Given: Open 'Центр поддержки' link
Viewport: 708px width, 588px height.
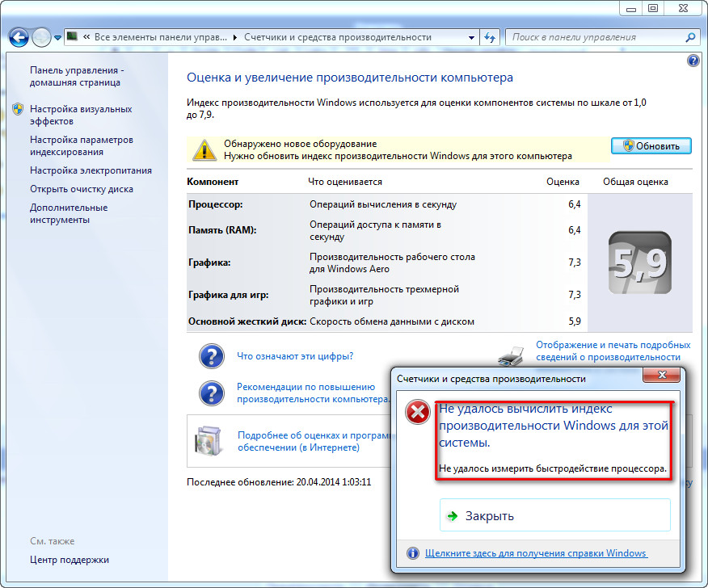Looking at the screenshot, I should (69, 560).
